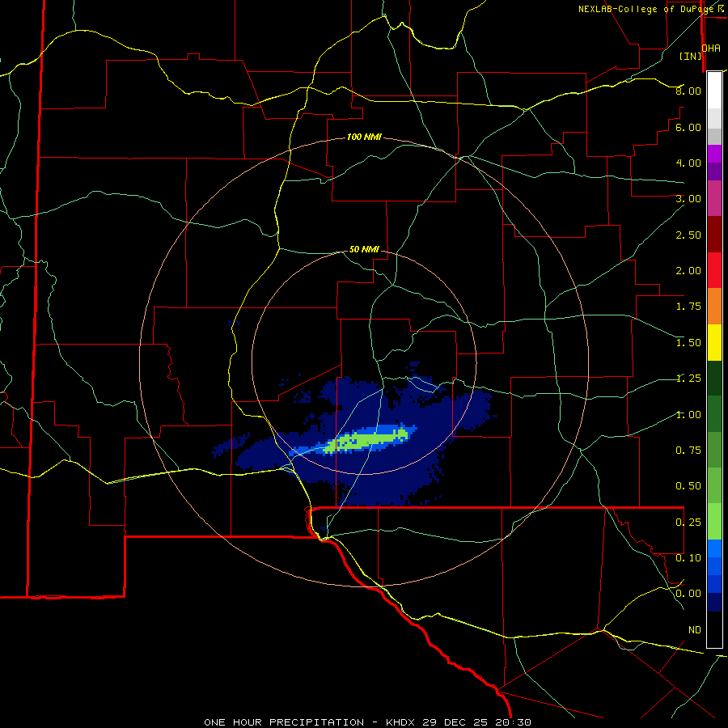Click the ND legend label
The width and height of the screenshot is (728, 728).
point(695,630)
